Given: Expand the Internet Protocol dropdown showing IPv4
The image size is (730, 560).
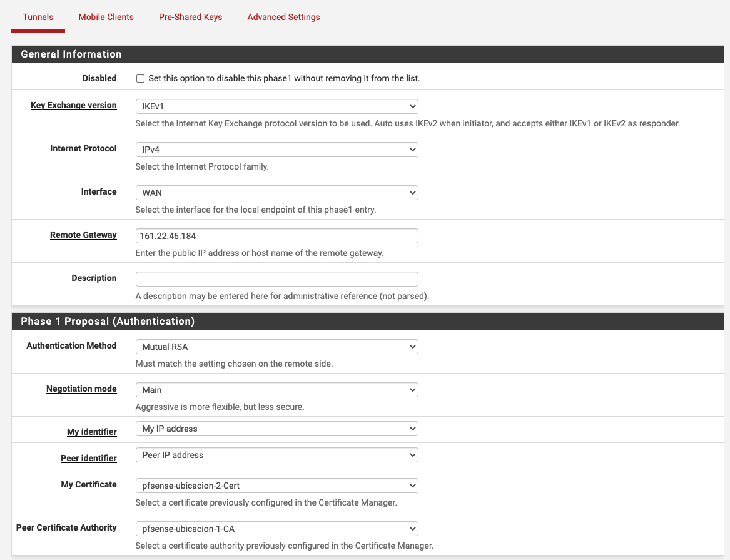Looking at the screenshot, I should pos(277,150).
